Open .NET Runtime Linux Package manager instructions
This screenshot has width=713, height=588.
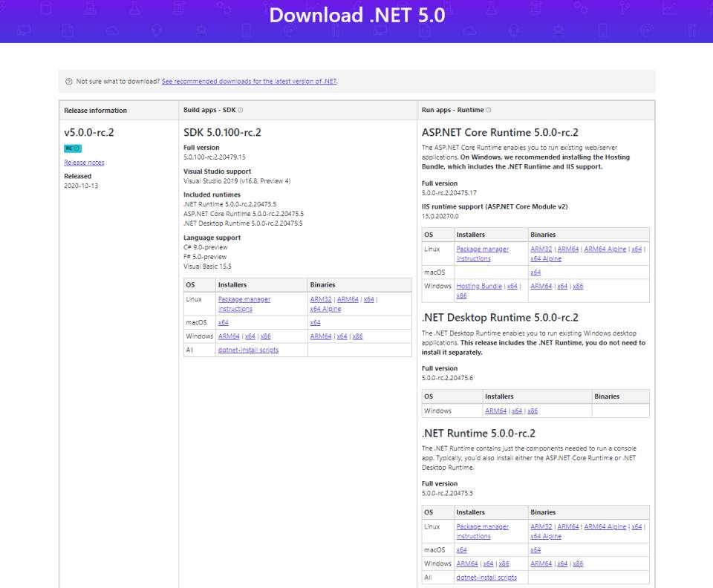[x=483, y=531]
